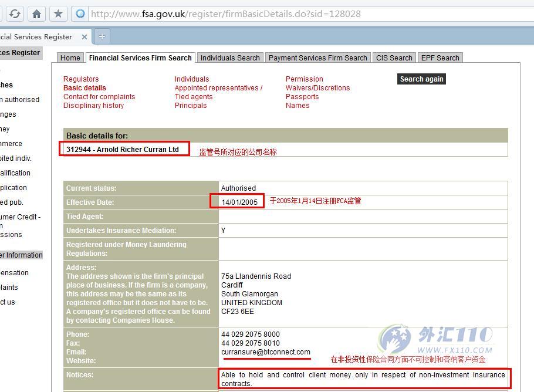Click the browser home icon
Viewport: 534px width, 392px height.
point(36,14)
